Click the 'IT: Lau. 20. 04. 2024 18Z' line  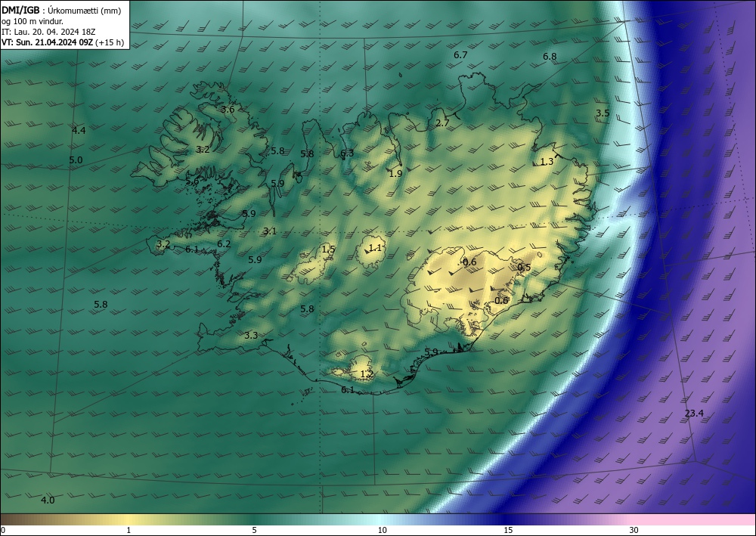click(48, 32)
